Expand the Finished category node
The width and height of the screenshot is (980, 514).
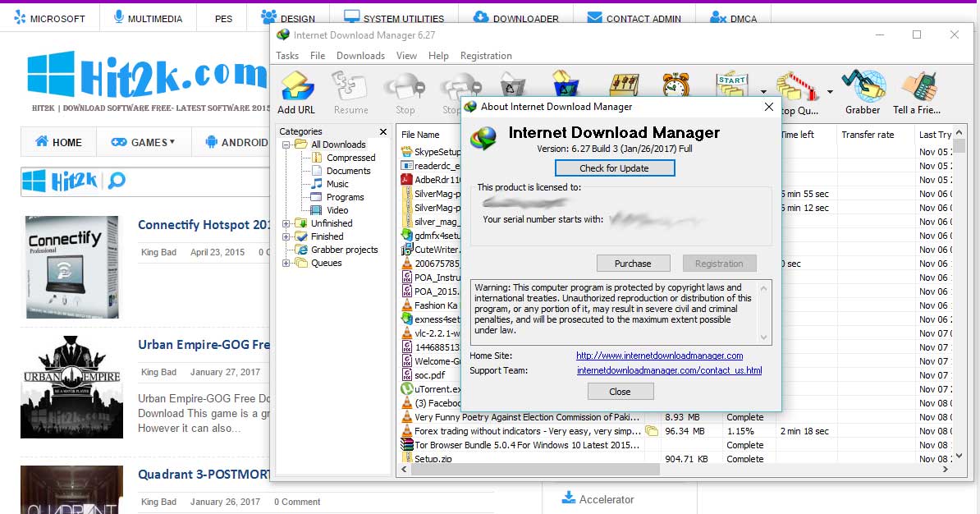pos(286,236)
